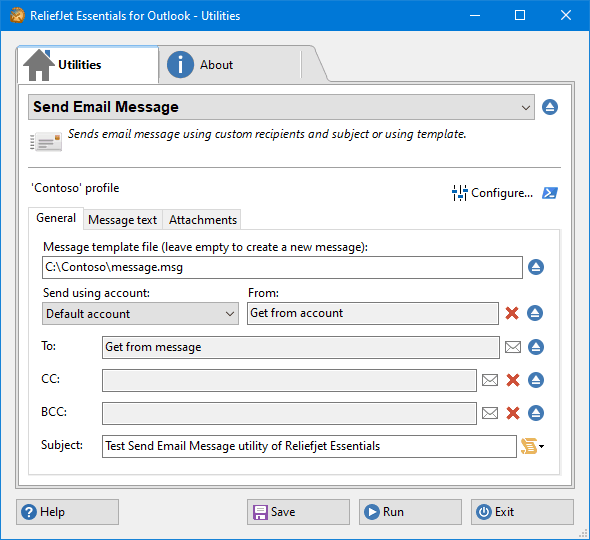Open the Send using account dropdown
Screen dimensions: 590x540
click(x=140, y=313)
